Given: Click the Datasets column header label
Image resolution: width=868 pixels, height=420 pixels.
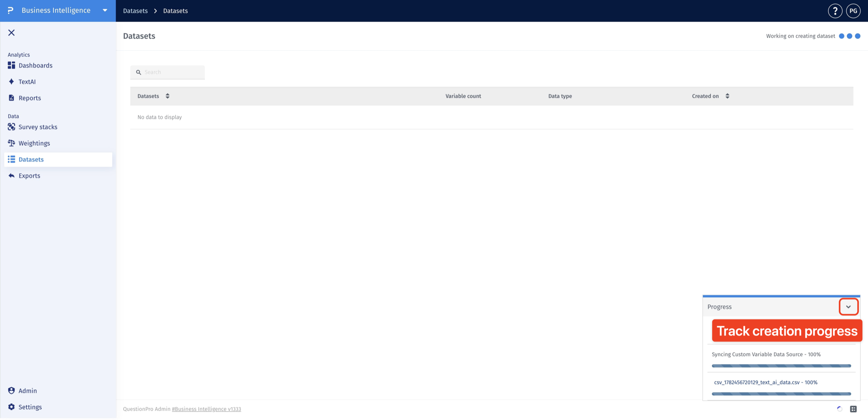Looking at the screenshot, I should click(148, 96).
